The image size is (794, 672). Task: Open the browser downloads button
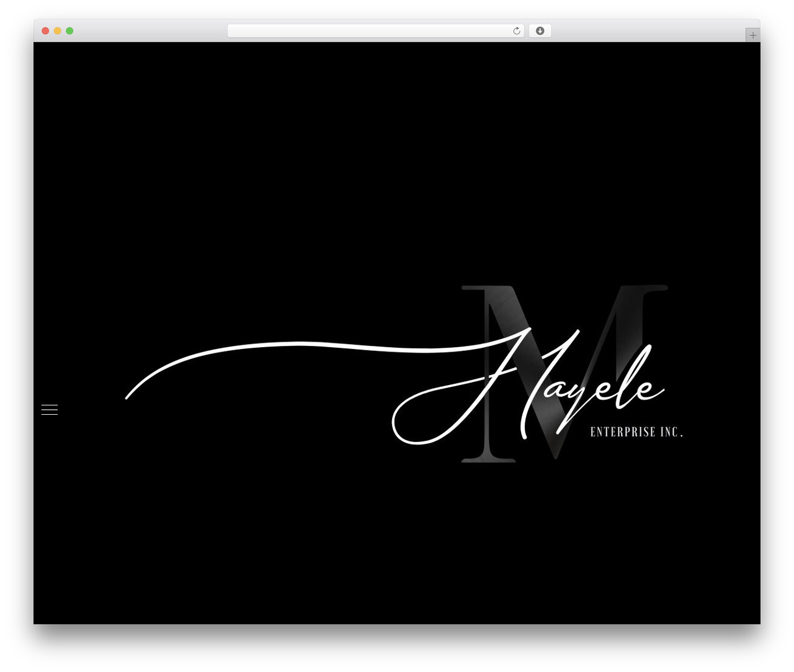[x=540, y=31]
